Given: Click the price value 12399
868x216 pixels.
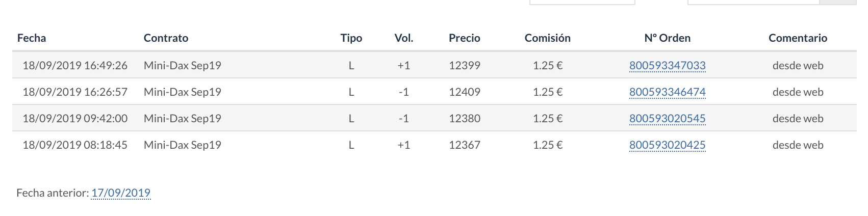Looking at the screenshot, I should pyautogui.click(x=464, y=65).
